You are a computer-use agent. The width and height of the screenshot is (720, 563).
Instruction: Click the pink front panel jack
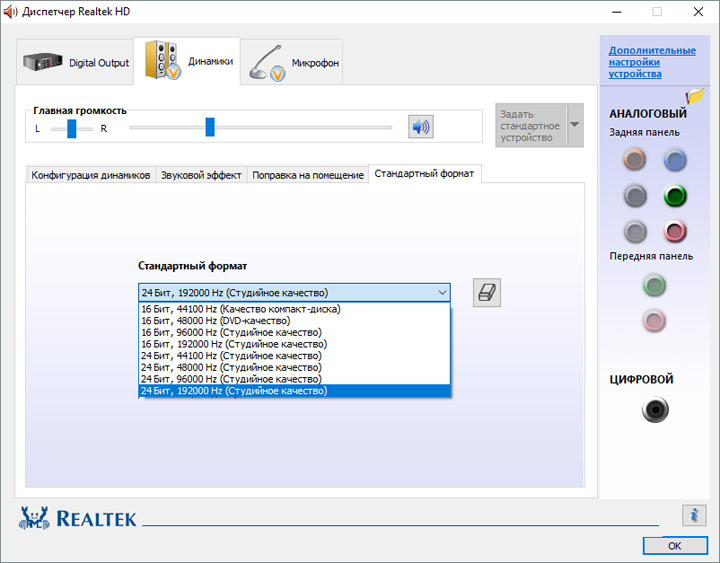[x=654, y=321]
